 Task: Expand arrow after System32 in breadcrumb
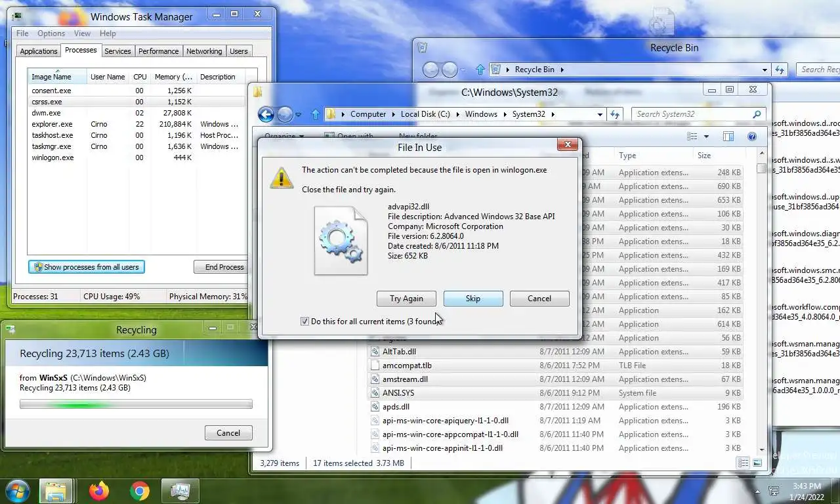tap(553, 114)
